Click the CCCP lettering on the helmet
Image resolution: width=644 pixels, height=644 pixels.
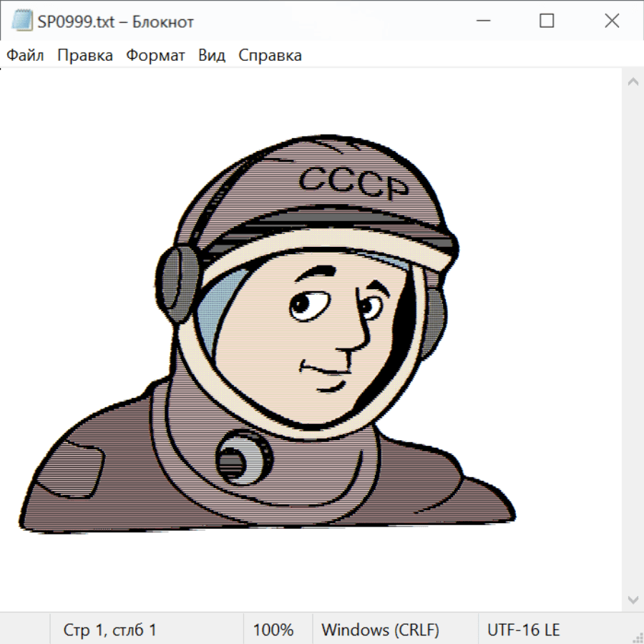tap(353, 182)
